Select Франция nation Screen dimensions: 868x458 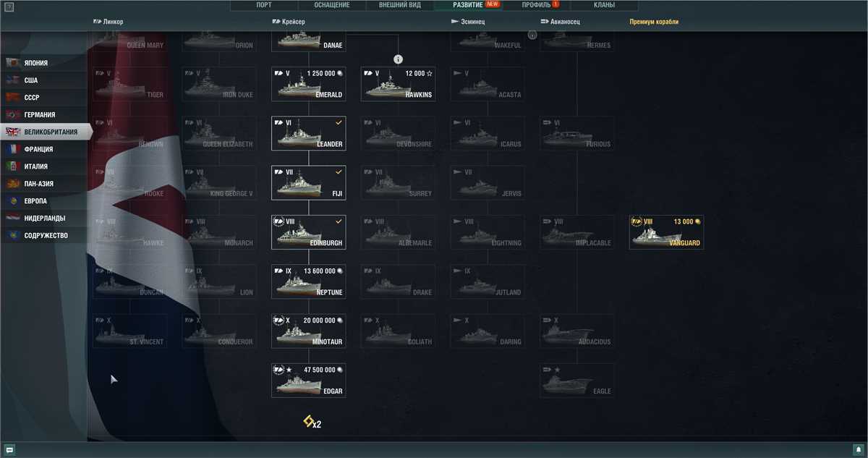pyautogui.click(x=45, y=149)
